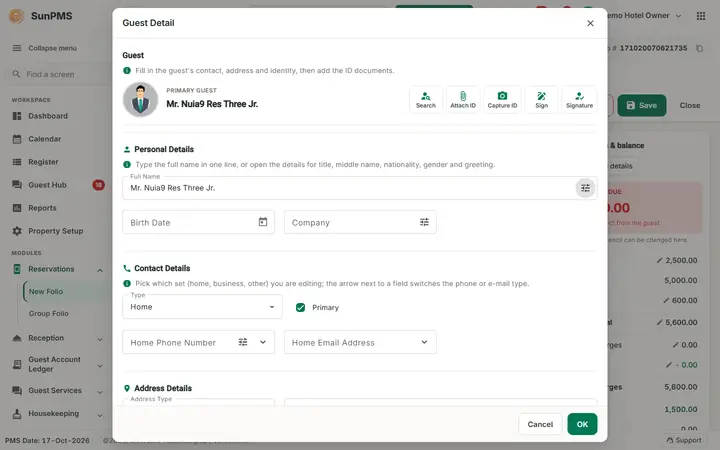
Task: Close the Guest Detail dialog
Action: [x=590, y=23]
